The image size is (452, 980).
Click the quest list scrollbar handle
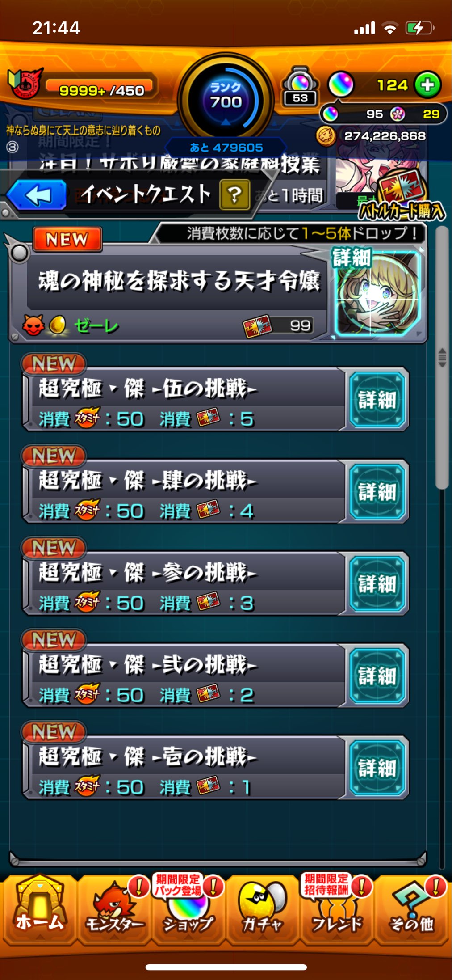[442, 358]
